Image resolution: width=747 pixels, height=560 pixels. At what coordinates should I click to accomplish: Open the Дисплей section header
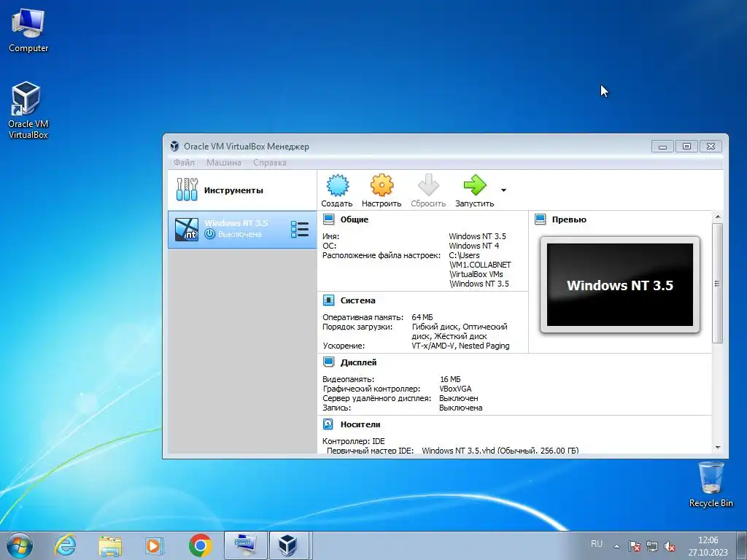[x=358, y=362]
